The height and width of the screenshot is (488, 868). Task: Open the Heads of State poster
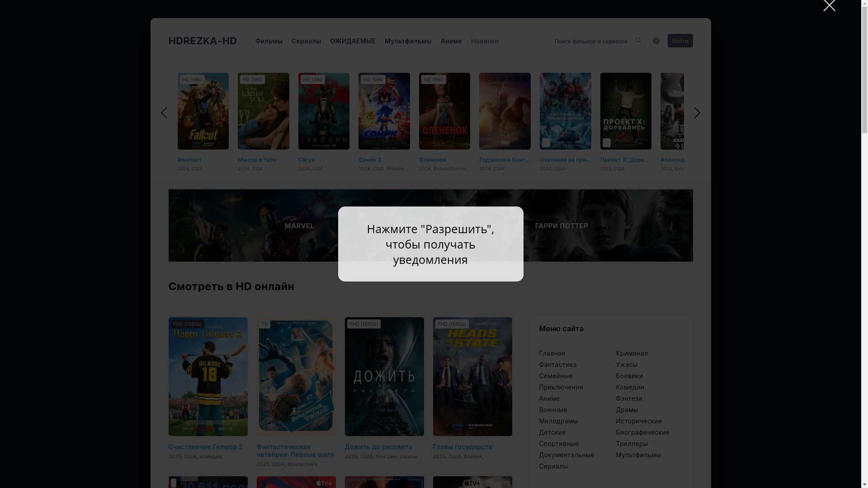pos(472,376)
